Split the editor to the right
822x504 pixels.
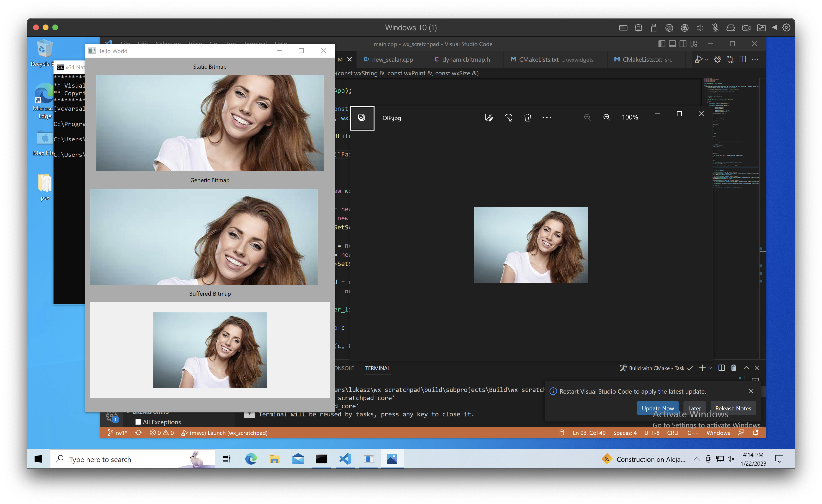[x=742, y=59]
